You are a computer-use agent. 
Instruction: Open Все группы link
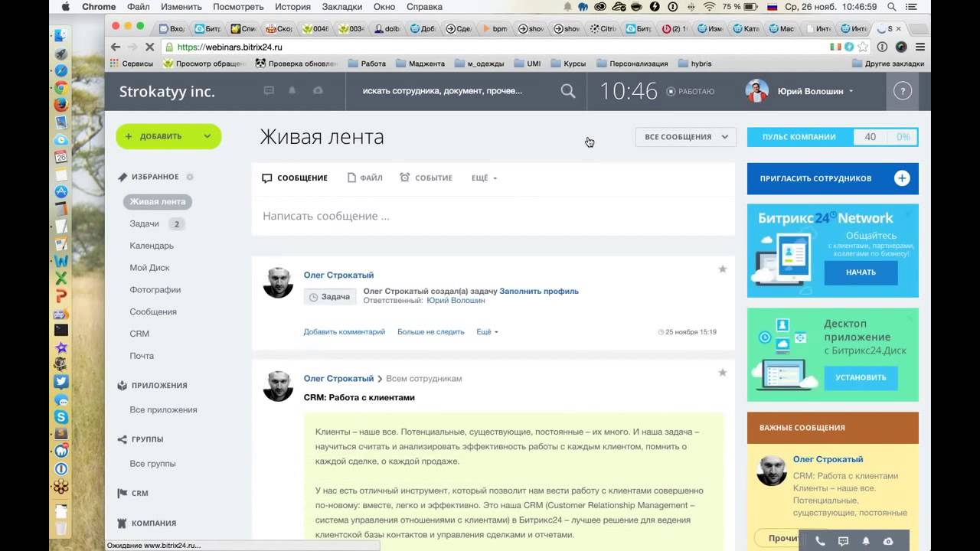[x=152, y=464]
